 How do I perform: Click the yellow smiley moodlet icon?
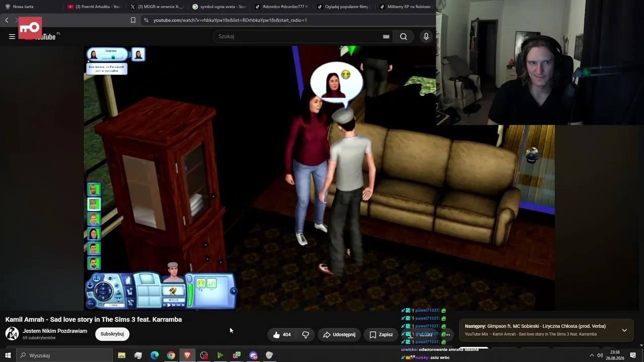[201, 284]
